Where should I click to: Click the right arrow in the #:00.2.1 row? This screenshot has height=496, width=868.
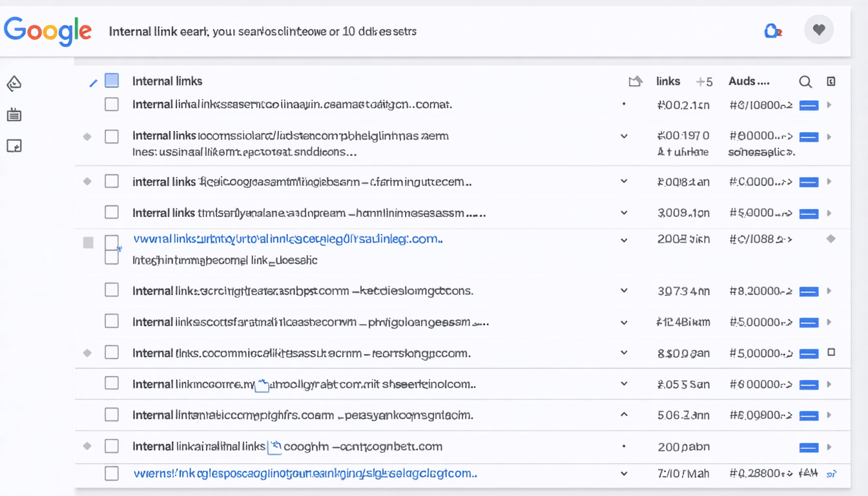pos(829,105)
